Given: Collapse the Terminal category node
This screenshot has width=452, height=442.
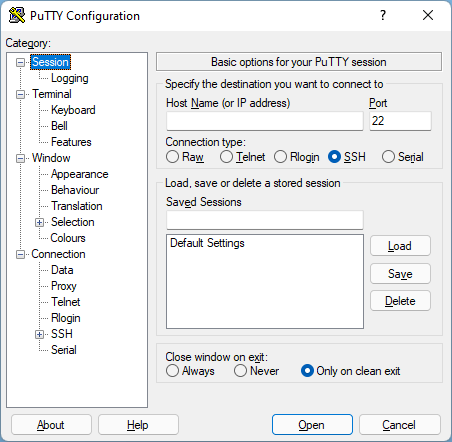Looking at the screenshot, I should coord(21,94).
